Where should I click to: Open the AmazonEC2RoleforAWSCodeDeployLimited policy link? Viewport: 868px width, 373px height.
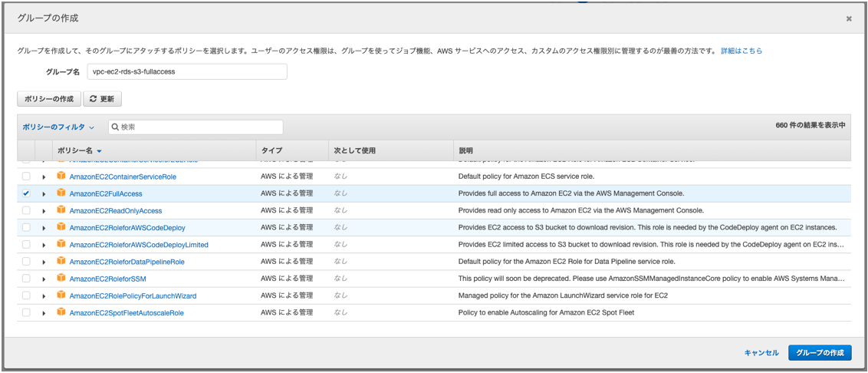click(139, 245)
